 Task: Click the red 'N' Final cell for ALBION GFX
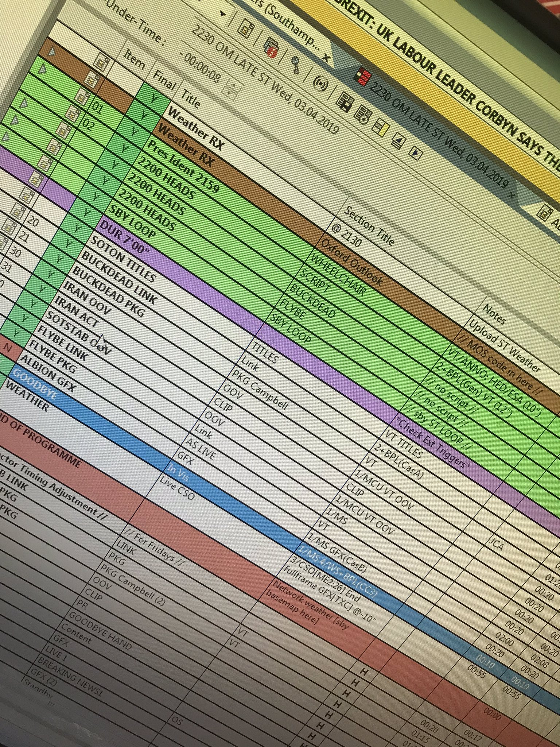coord(8,348)
